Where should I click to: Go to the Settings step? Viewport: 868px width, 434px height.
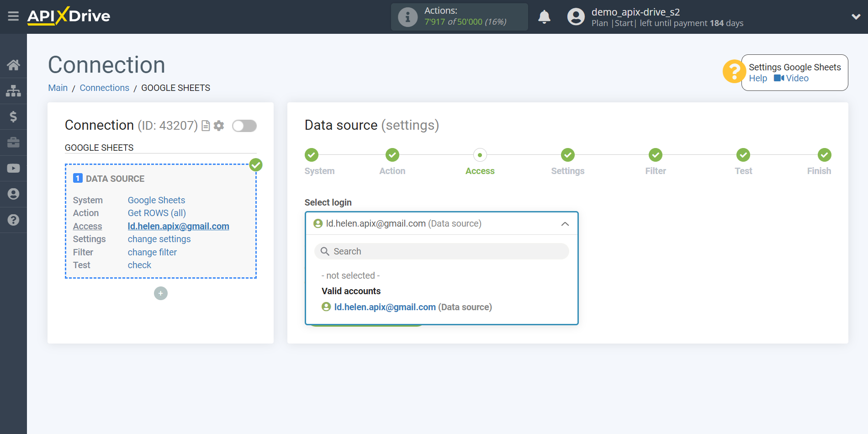click(567, 155)
